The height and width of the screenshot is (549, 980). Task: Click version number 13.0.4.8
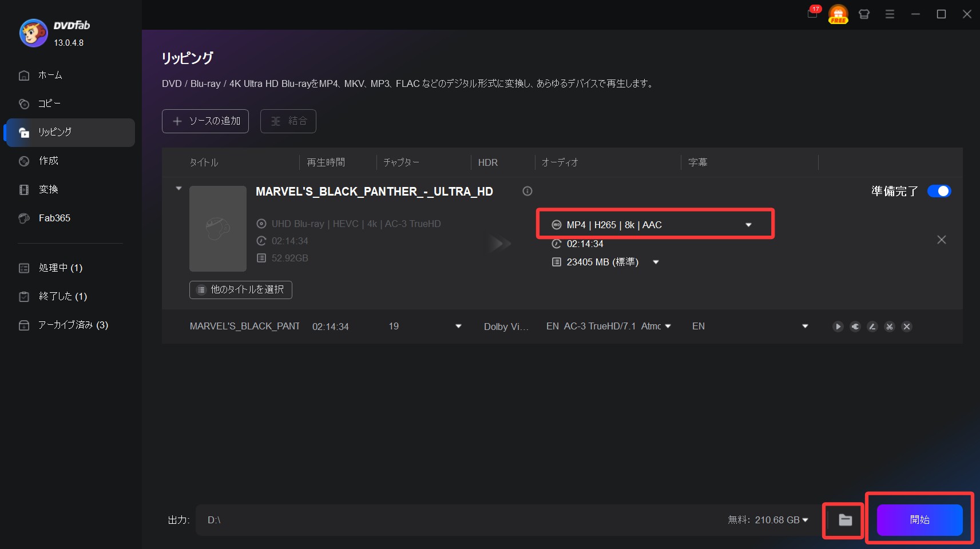[69, 43]
